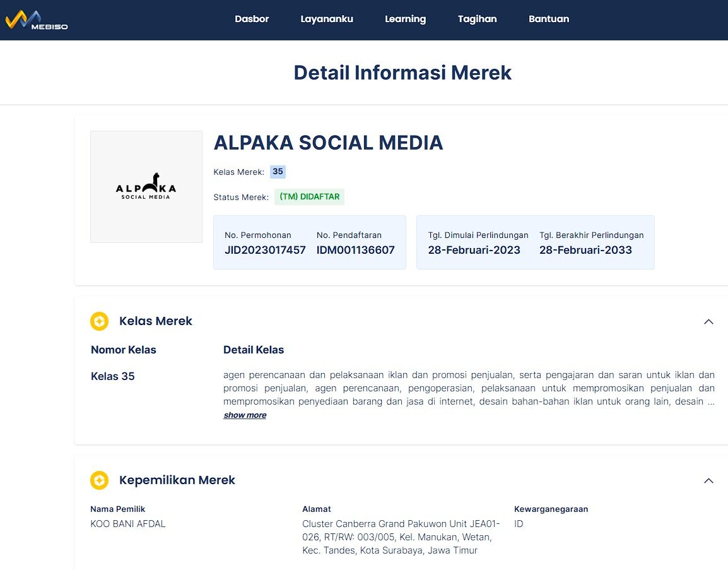The image size is (728, 570).
Task: Select protection end date 28-Februari-2033
Action: [x=585, y=250]
